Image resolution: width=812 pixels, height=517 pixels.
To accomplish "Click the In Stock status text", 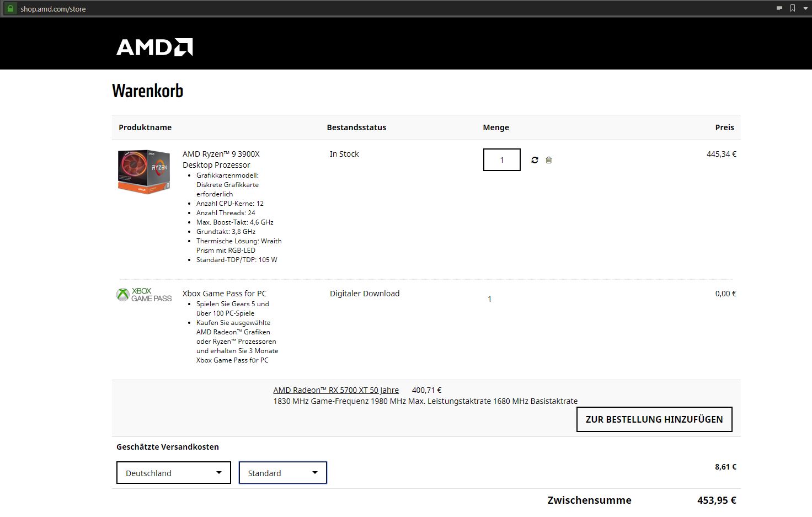I will pyautogui.click(x=344, y=154).
